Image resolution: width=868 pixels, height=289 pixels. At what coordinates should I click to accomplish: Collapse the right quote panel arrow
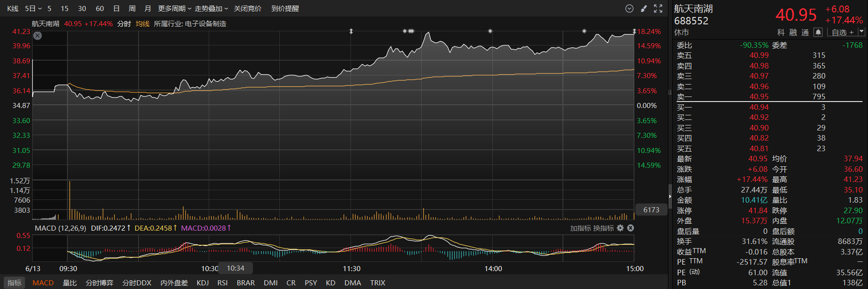pos(670,196)
